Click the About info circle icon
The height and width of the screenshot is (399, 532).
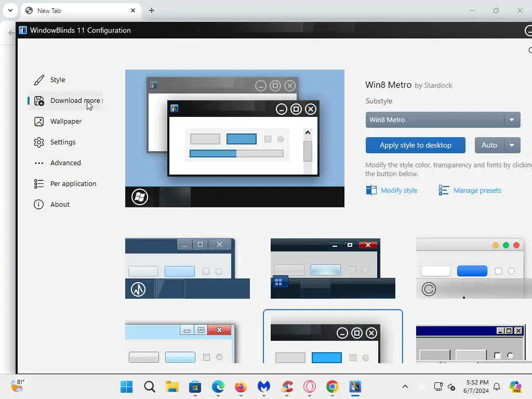pos(38,204)
